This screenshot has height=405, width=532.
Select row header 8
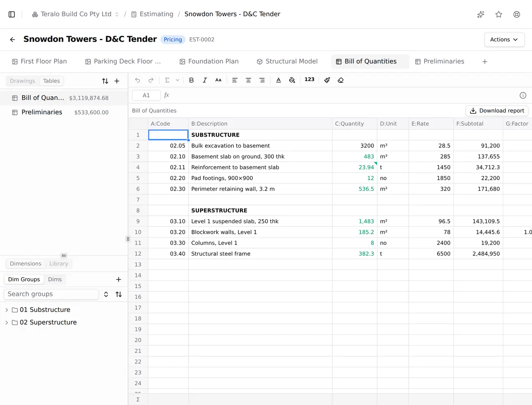(x=138, y=210)
